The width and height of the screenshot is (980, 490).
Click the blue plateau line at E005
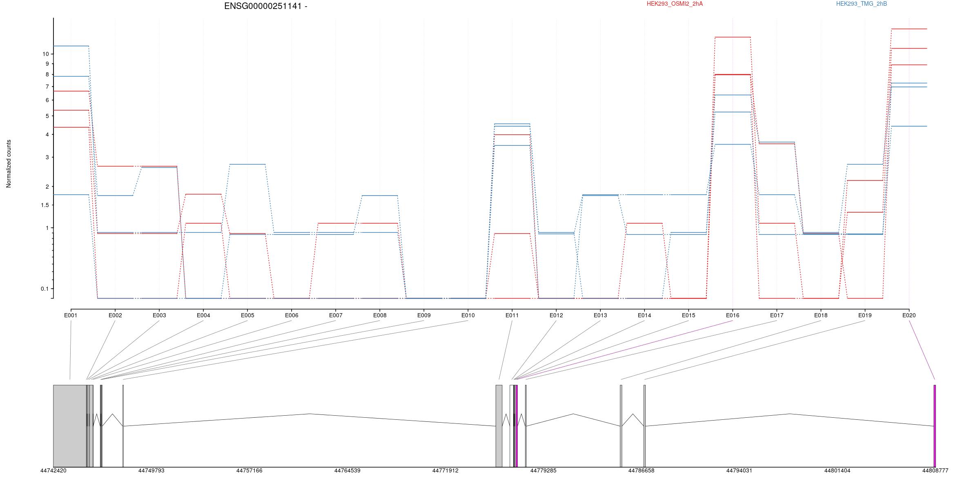coord(247,164)
